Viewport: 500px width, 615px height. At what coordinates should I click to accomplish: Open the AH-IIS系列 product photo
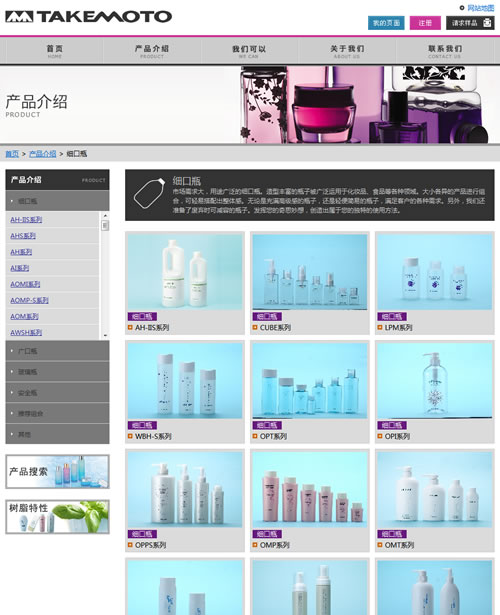(185, 272)
